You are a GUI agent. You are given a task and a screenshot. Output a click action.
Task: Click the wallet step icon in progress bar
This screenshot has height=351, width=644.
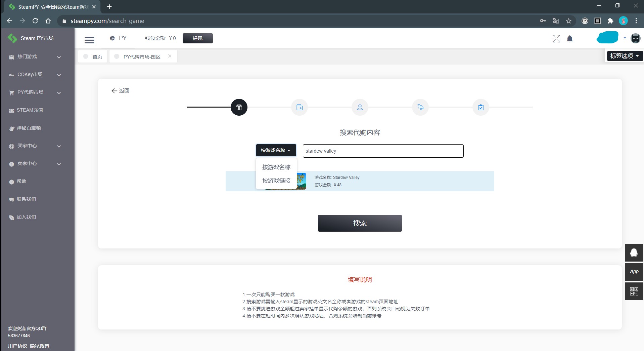pyautogui.click(x=300, y=107)
